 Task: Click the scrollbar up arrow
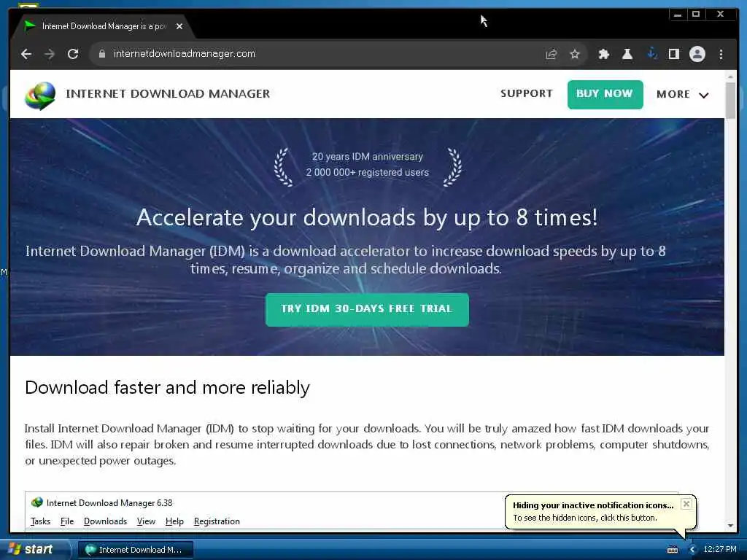click(730, 77)
